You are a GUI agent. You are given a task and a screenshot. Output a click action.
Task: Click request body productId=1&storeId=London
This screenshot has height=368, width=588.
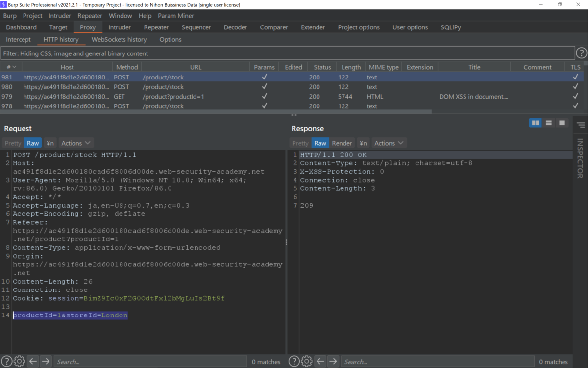pyautogui.click(x=70, y=315)
